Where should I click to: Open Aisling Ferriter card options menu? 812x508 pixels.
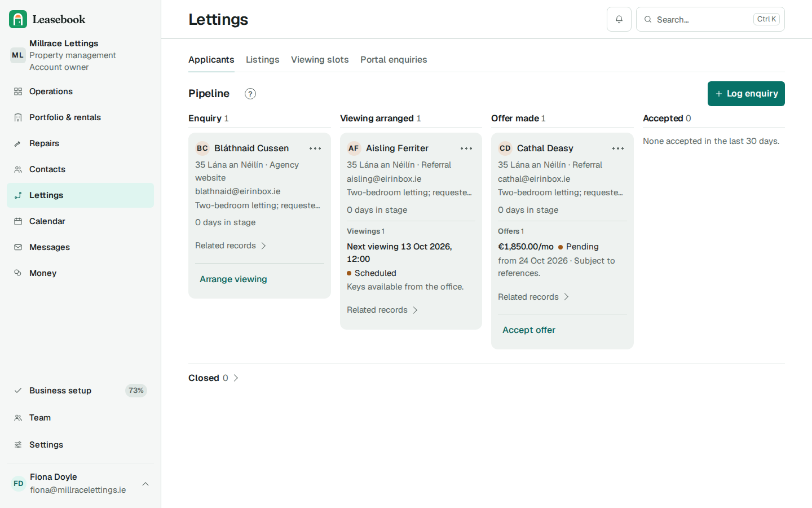(x=466, y=148)
